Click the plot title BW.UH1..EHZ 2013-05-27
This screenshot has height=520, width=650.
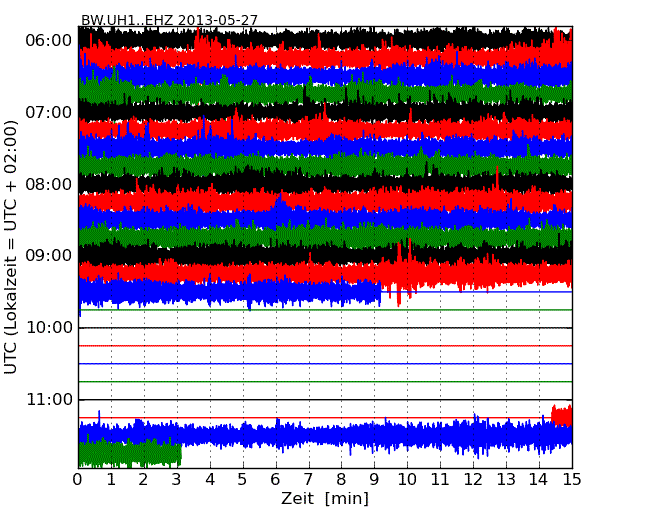click(167, 19)
